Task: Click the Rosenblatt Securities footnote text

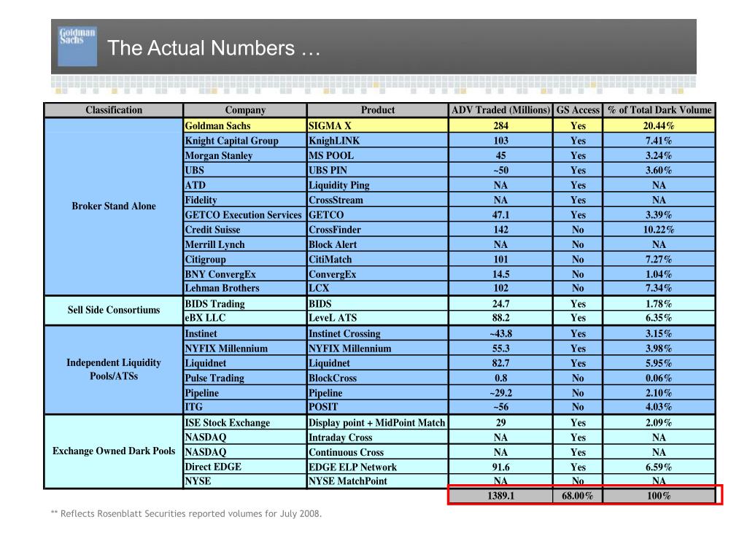Action: pyautogui.click(x=186, y=514)
